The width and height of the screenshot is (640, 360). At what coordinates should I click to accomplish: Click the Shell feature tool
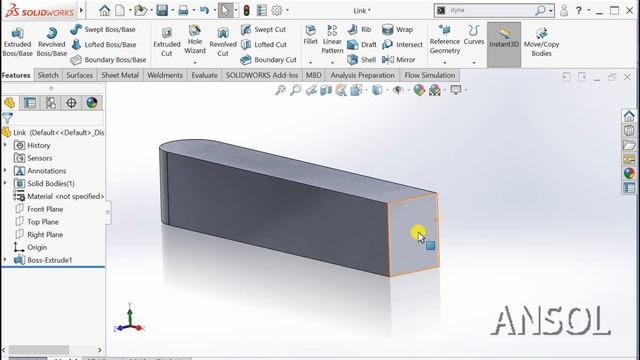click(361, 60)
